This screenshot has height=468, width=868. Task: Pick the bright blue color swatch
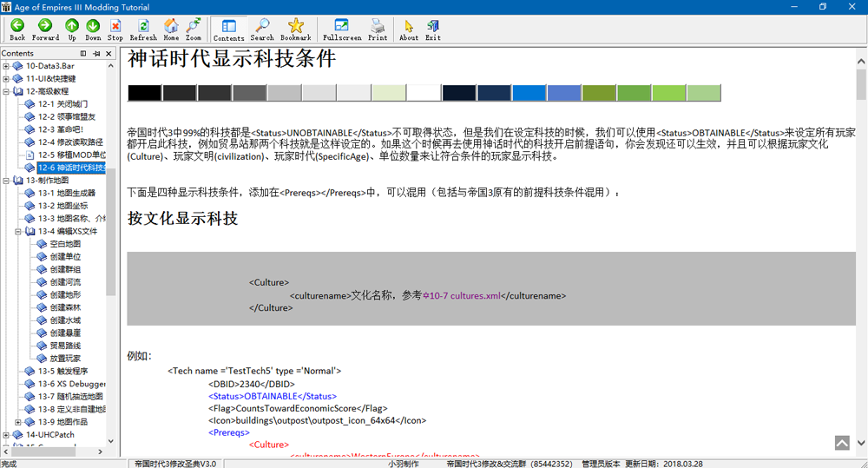point(529,93)
